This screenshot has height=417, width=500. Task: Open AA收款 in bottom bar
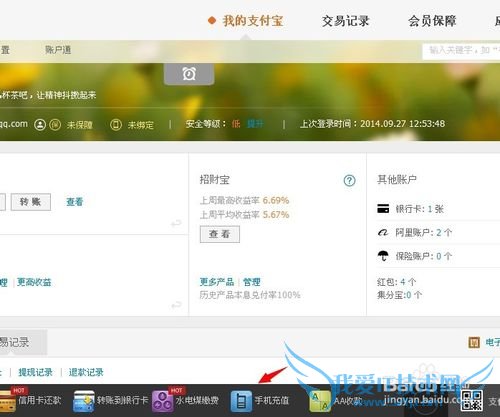(348, 400)
